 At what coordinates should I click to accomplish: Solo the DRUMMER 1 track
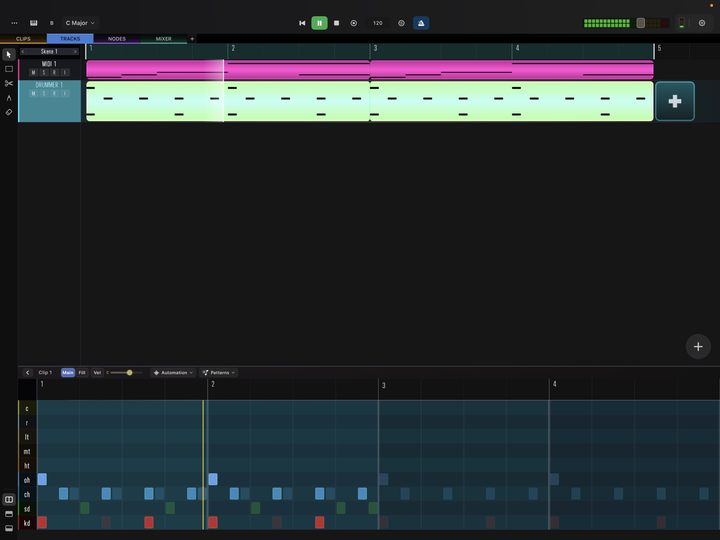click(x=44, y=94)
